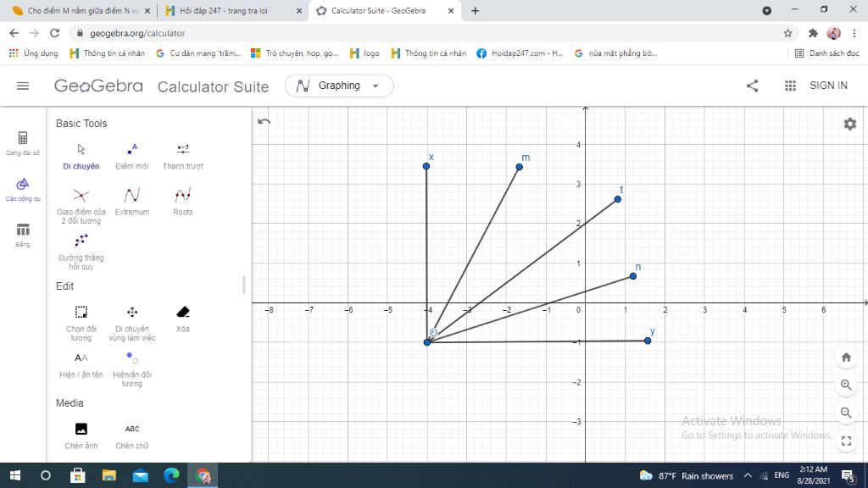Click SIGN IN button
Screen dimensions: 868x488
pos(828,86)
